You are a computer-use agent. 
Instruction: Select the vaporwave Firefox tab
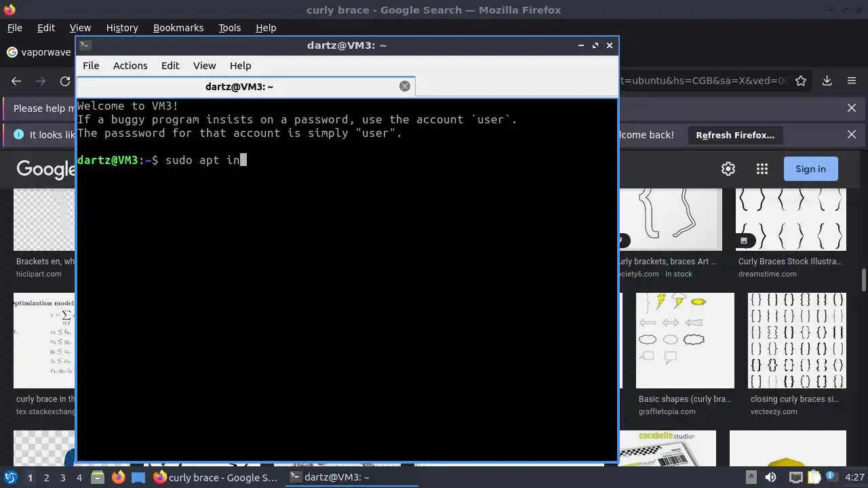point(39,52)
